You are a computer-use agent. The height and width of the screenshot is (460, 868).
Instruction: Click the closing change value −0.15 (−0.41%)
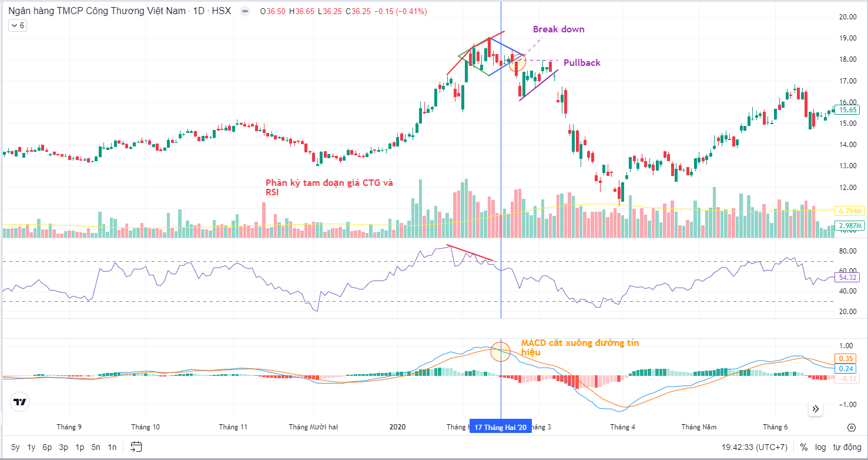click(x=401, y=11)
